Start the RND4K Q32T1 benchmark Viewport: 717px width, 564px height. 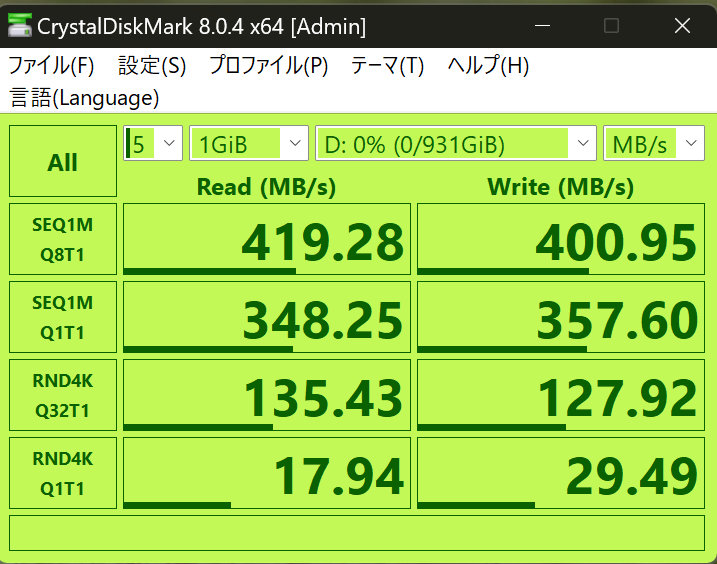click(x=63, y=394)
